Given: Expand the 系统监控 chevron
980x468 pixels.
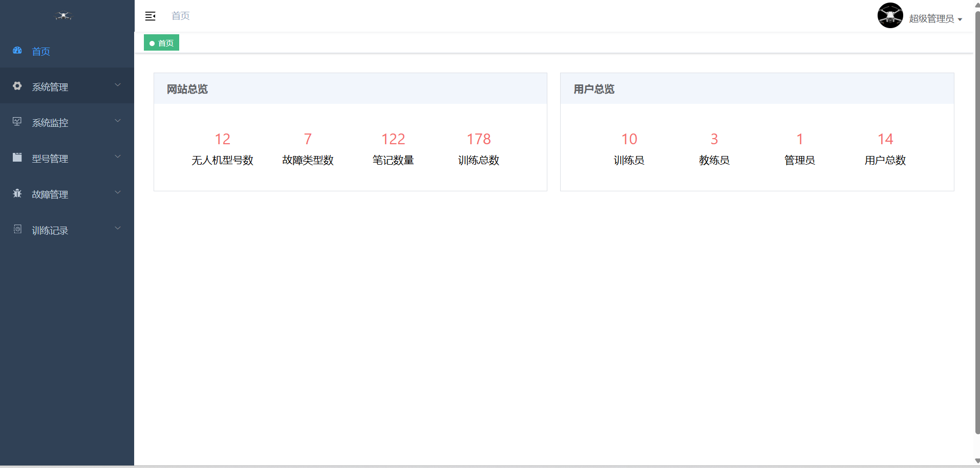Looking at the screenshot, I should click(118, 121).
